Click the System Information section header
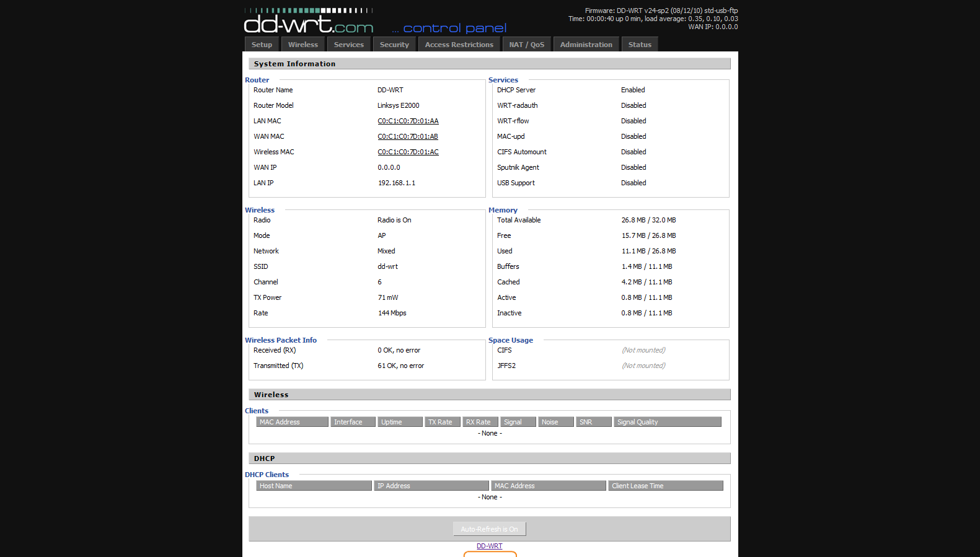The height and width of the screenshot is (557, 980). coord(490,64)
